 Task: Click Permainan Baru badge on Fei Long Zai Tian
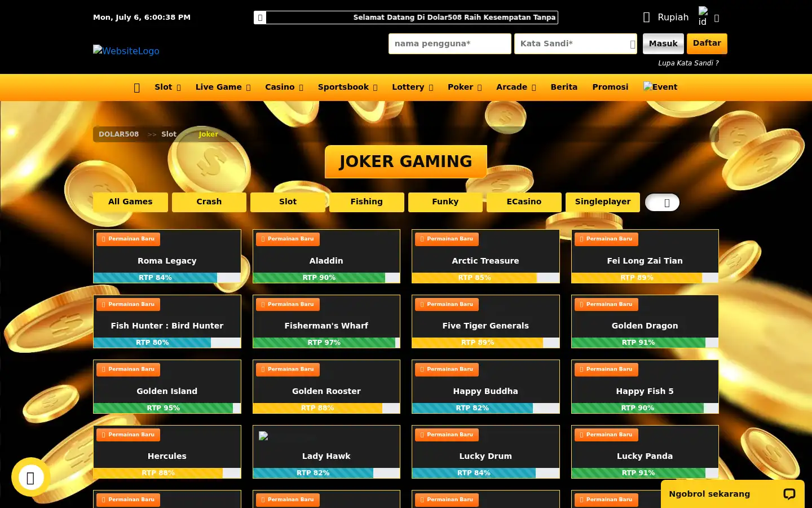[606, 239]
